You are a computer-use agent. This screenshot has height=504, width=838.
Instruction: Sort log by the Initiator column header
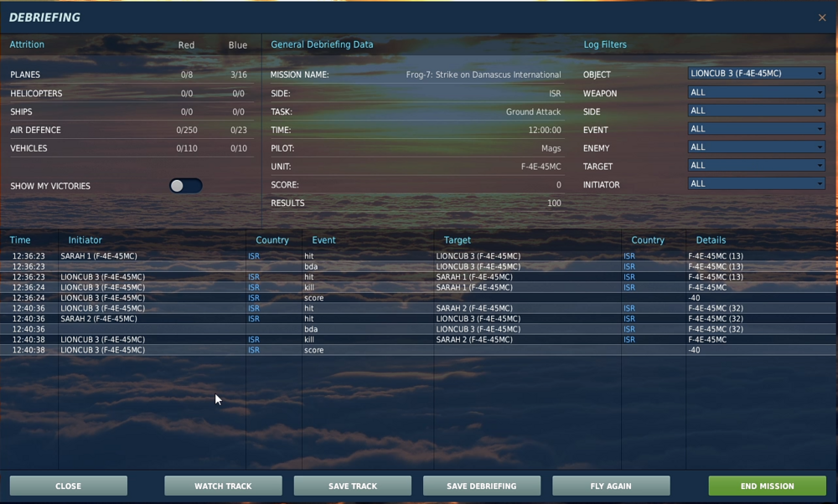point(85,240)
